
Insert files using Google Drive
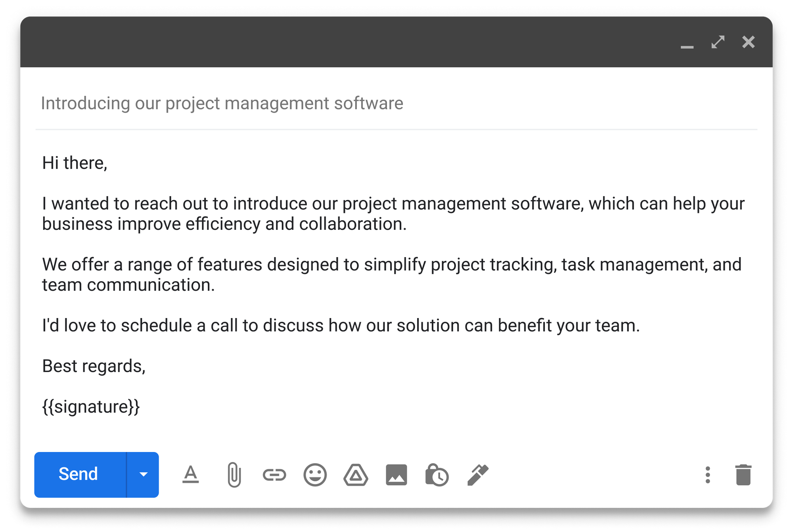pyautogui.click(x=355, y=474)
